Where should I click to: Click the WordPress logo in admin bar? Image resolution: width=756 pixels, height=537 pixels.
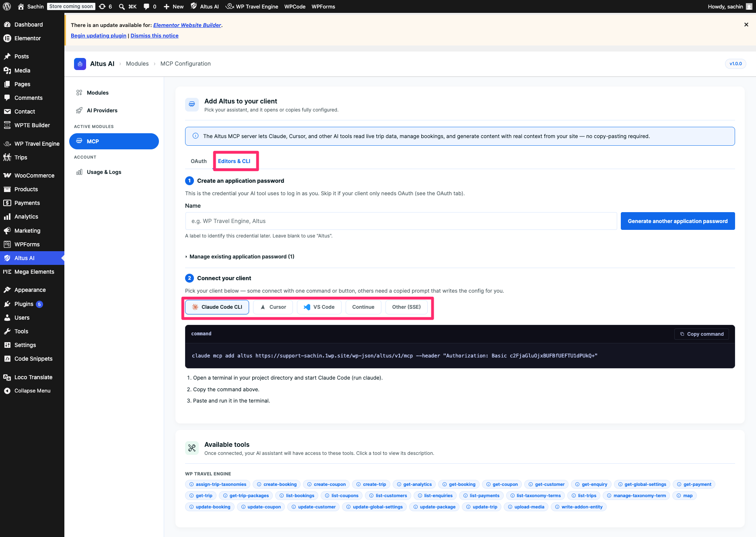[7, 6]
